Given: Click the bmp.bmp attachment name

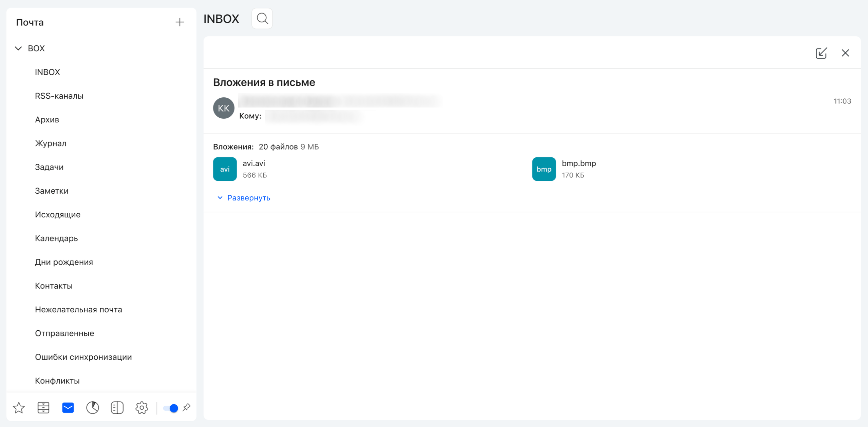Looking at the screenshot, I should 579,163.
